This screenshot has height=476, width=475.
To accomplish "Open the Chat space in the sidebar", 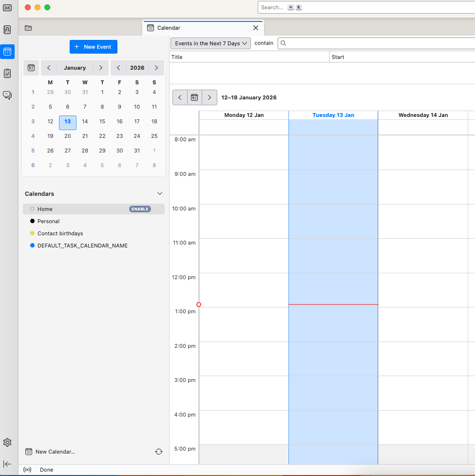I will tap(7, 95).
